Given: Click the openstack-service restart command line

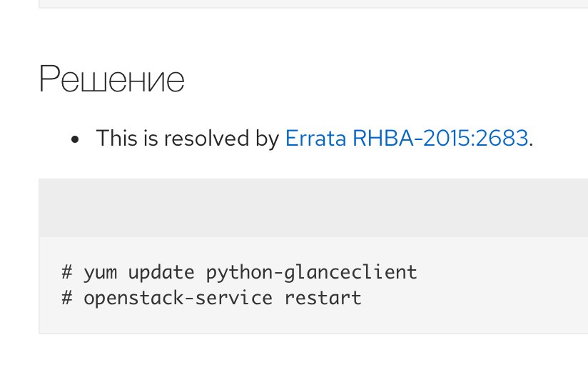Looking at the screenshot, I should click(211, 298).
